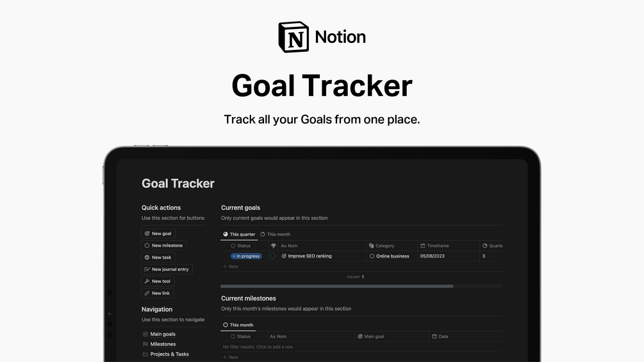Click the trophy icon column header

pyautogui.click(x=274, y=245)
